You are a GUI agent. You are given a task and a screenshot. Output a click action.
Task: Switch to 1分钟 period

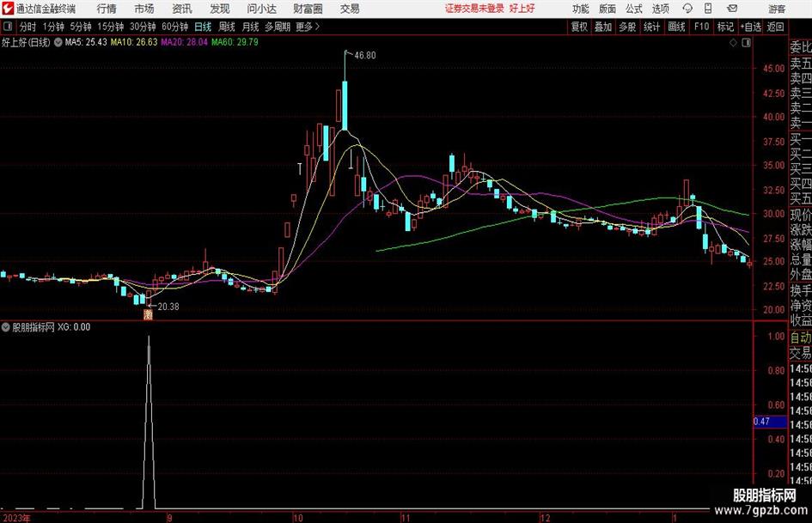[x=53, y=27]
